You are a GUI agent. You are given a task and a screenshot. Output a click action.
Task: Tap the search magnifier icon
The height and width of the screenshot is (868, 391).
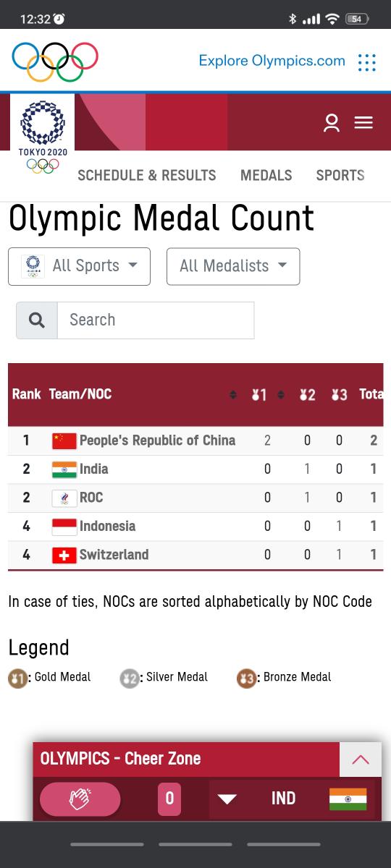point(37,320)
